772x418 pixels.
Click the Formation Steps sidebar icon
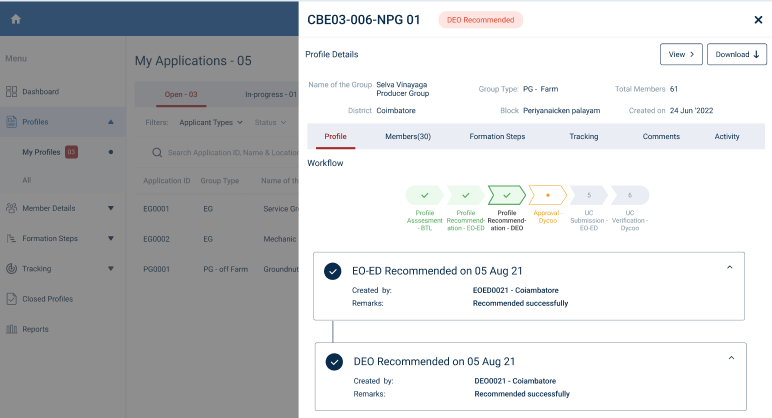(x=12, y=239)
